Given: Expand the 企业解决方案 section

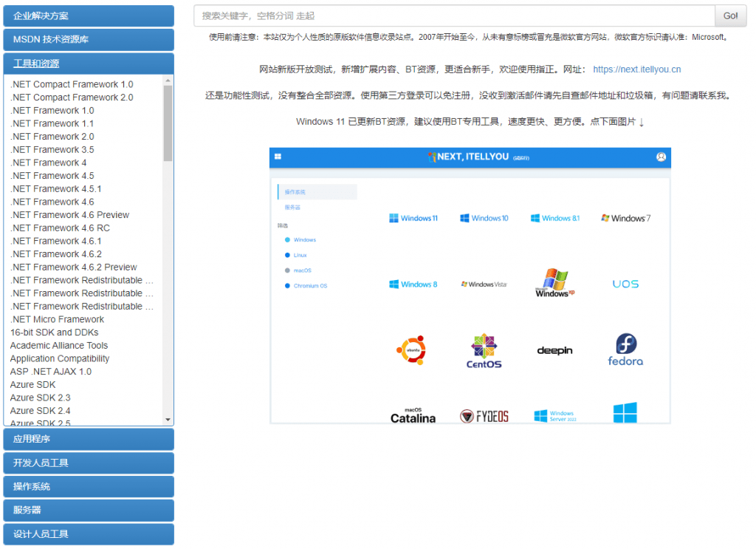Looking at the screenshot, I should point(89,16).
